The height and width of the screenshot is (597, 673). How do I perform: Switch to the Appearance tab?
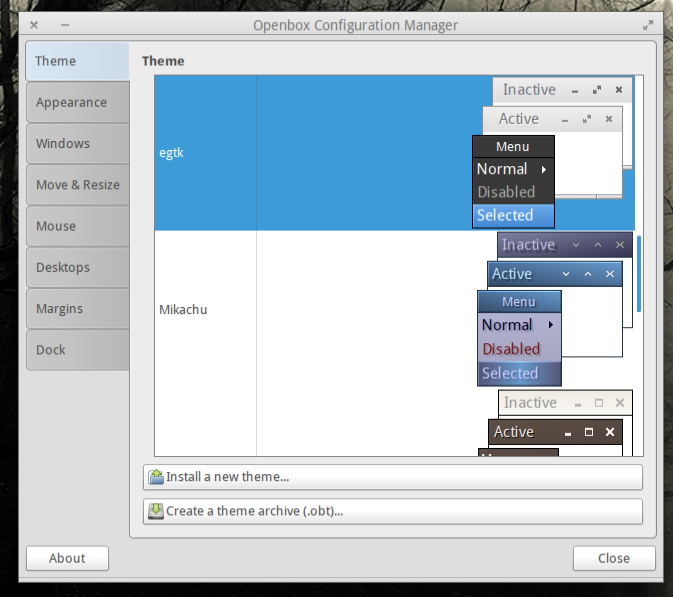click(78, 102)
